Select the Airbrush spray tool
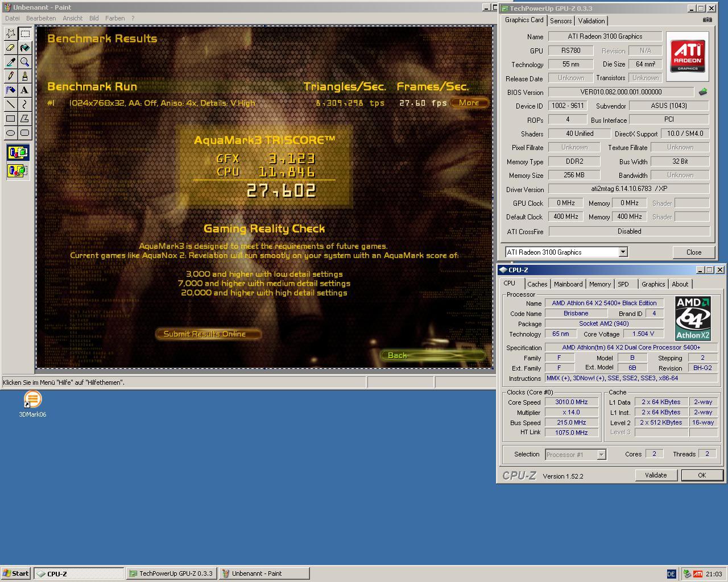Image resolution: width=728 pixels, height=582 pixels. [x=11, y=90]
